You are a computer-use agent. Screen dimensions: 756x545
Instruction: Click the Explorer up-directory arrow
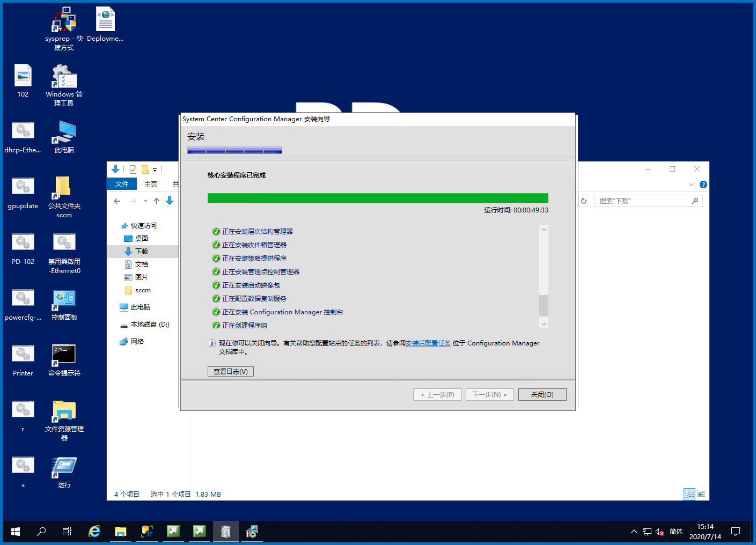157,201
